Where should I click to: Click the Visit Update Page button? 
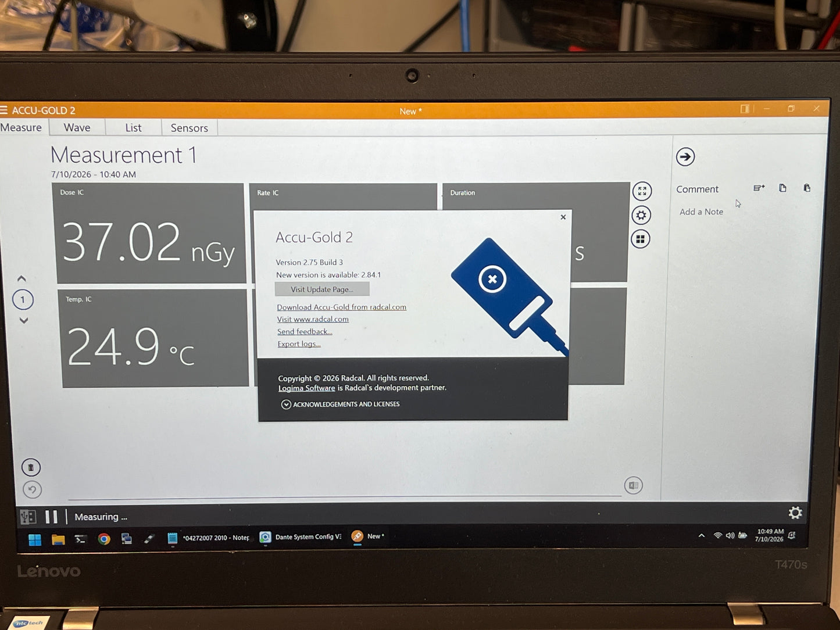[322, 289]
